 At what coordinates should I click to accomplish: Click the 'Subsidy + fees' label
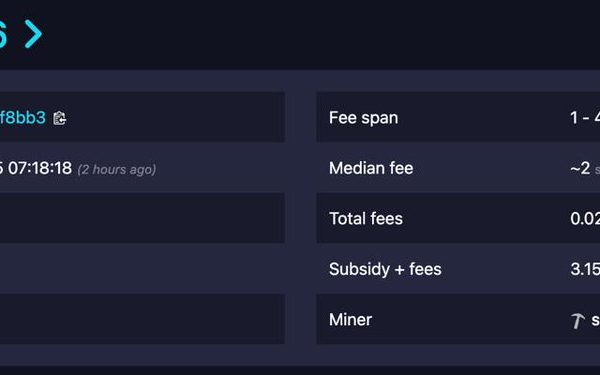(385, 269)
